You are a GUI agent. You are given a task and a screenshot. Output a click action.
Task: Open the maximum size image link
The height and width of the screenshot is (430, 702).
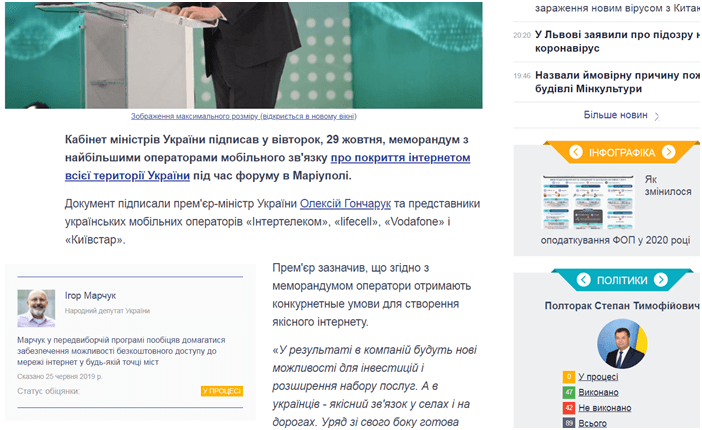(x=244, y=116)
